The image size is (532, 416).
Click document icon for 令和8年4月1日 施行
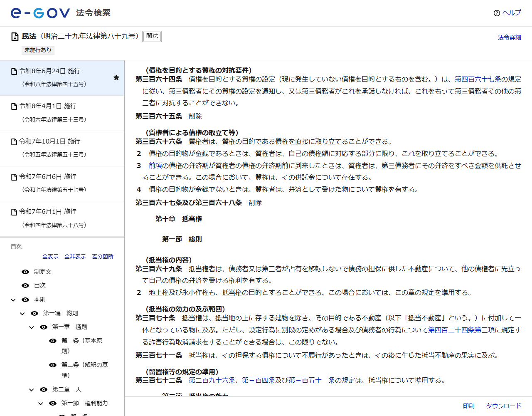(x=14, y=106)
